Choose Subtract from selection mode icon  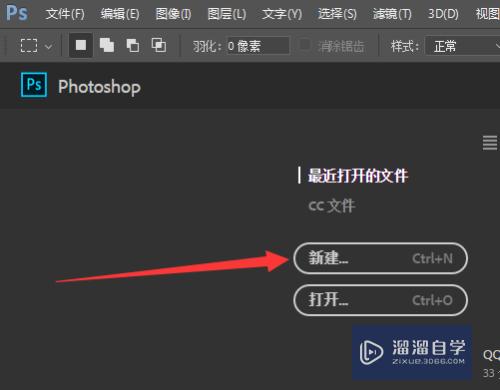coord(133,45)
